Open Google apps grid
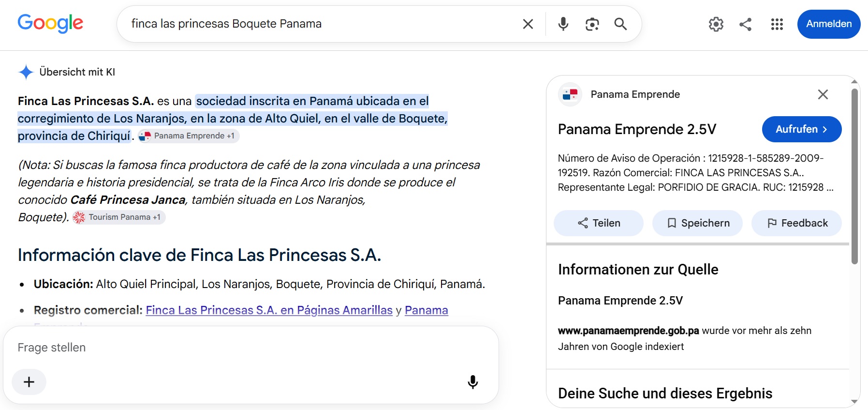The image size is (868, 410). (777, 24)
